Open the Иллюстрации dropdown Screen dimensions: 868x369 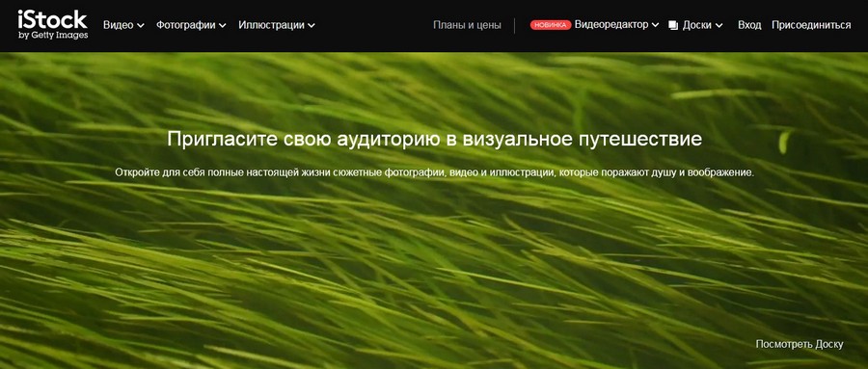tap(277, 25)
